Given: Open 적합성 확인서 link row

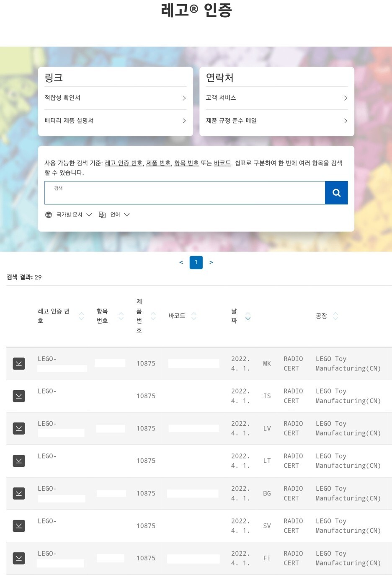Looking at the screenshot, I should pos(115,98).
